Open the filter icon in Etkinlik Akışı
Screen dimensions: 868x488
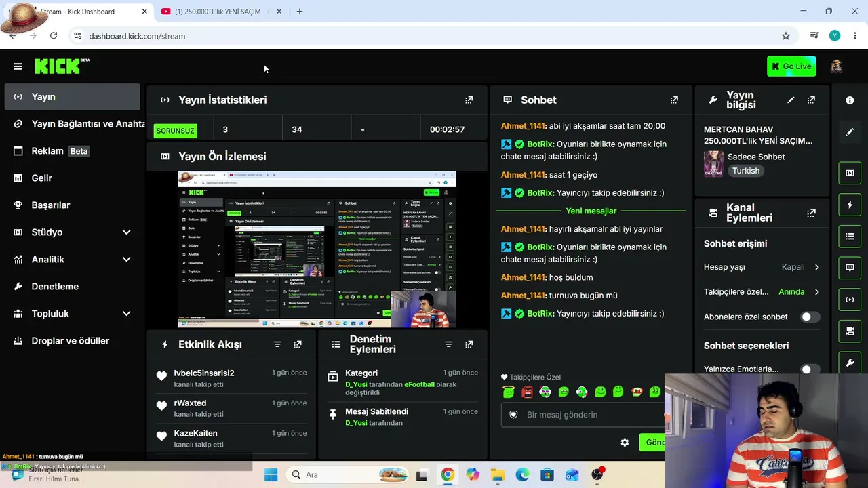(277, 344)
